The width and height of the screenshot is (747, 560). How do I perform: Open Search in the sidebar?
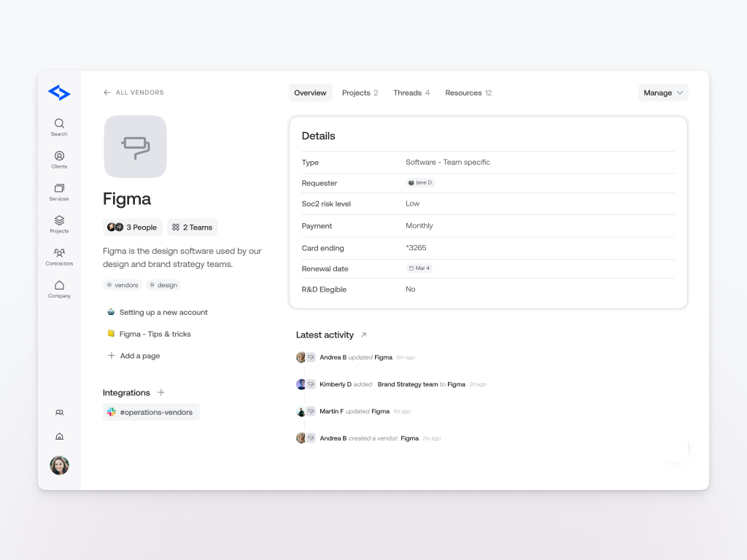(x=59, y=127)
